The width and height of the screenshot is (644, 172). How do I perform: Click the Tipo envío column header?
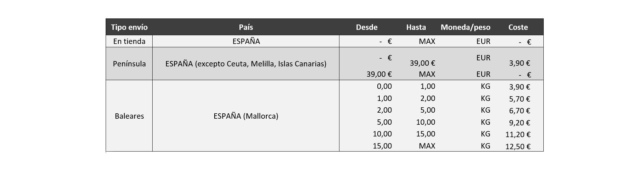[129, 27]
